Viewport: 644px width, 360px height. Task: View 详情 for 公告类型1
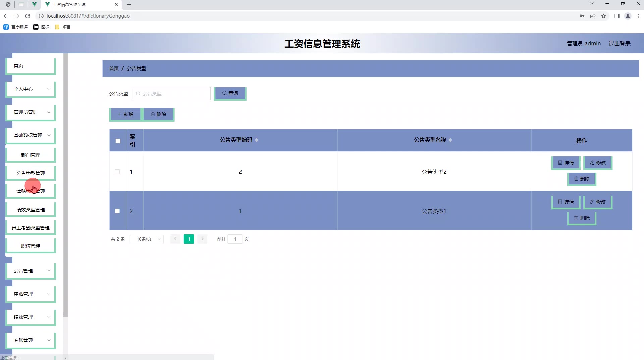click(x=566, y=202)
